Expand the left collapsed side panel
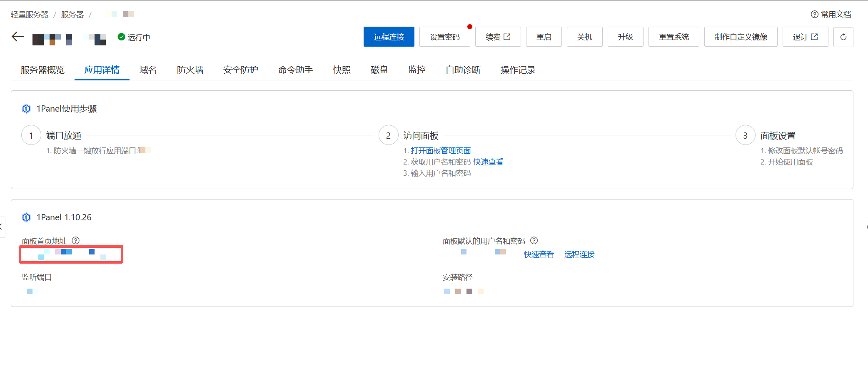The image size is (868, 379). pos(2,227)
